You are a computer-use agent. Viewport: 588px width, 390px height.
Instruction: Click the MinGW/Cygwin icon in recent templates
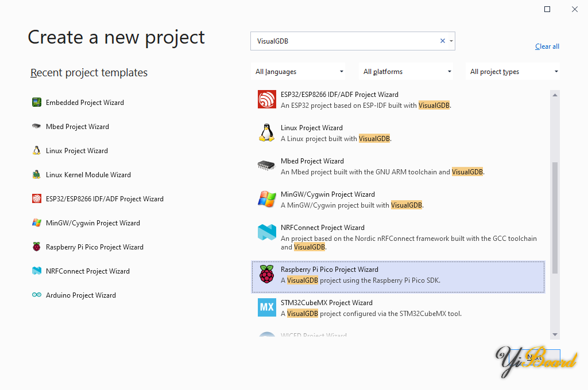36,223
